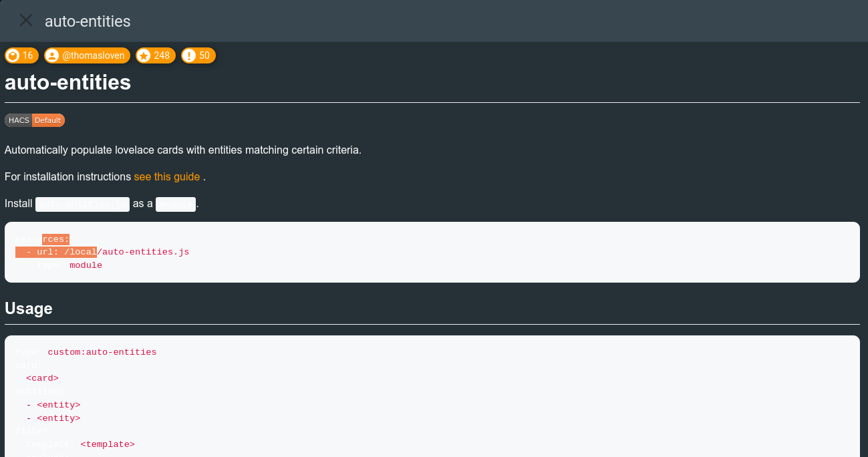Click the Usage section heading
868x457 pixels.
point(29,309)
